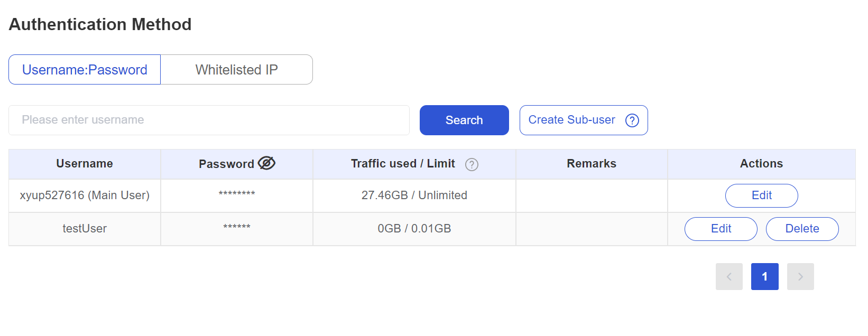Go to next page arrow
This screenshot has width=868, height=336.
800,276
